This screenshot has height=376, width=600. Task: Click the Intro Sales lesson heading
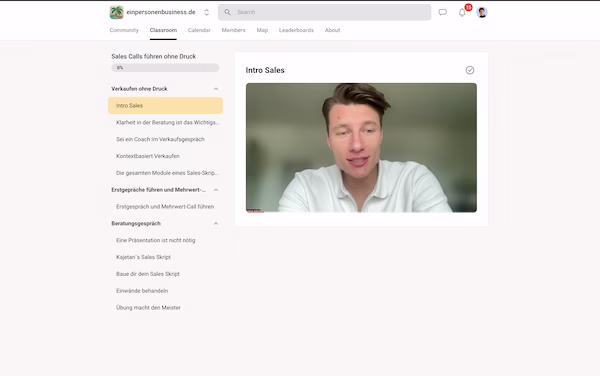265,70
